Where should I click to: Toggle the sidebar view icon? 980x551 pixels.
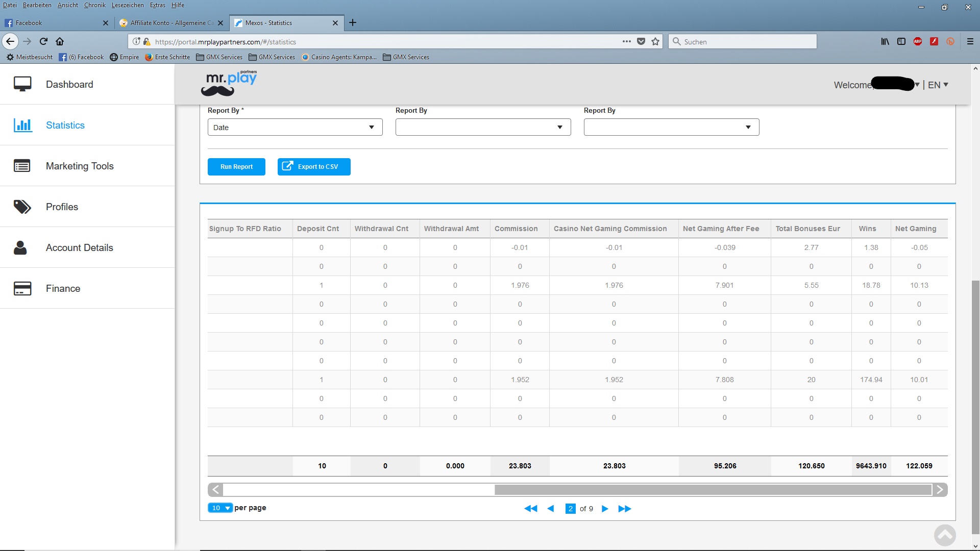tap(901, 42)
